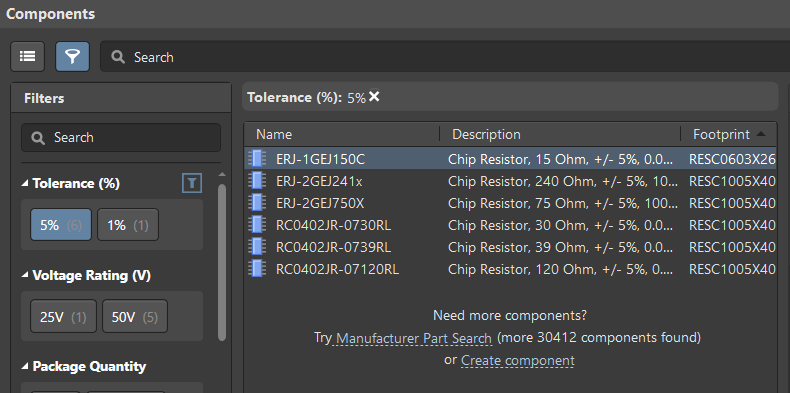This screenshot has height=393, width=790.
Task: Select component ERJ-2GEJ750X
Action: pyautogui.click(x=320, y=203)
